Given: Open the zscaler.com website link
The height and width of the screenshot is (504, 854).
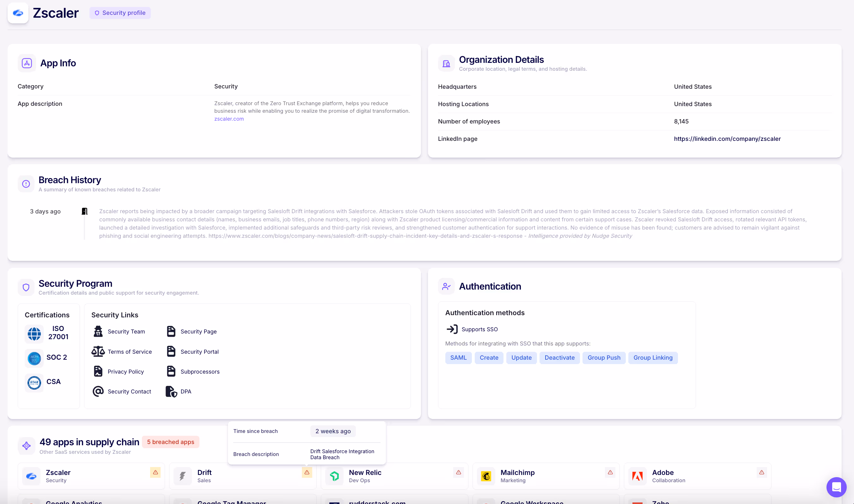Looking at the screenshot, I should [x=229, y=119].
